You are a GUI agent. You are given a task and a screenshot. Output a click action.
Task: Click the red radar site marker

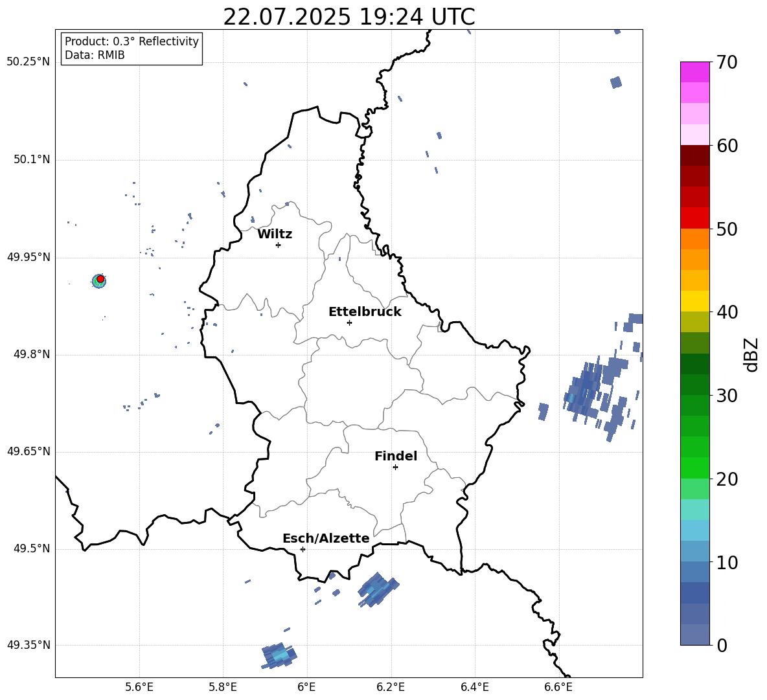coord(100,278)
